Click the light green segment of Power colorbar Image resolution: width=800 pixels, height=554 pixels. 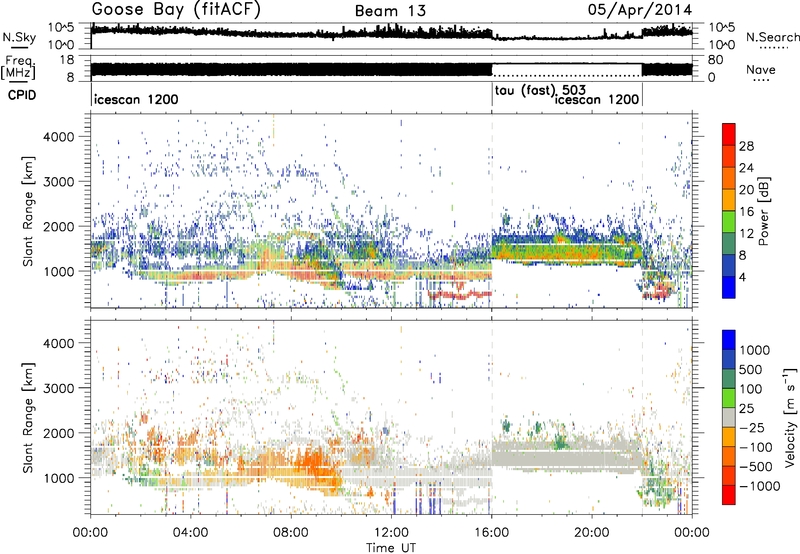tap(729, 221)
